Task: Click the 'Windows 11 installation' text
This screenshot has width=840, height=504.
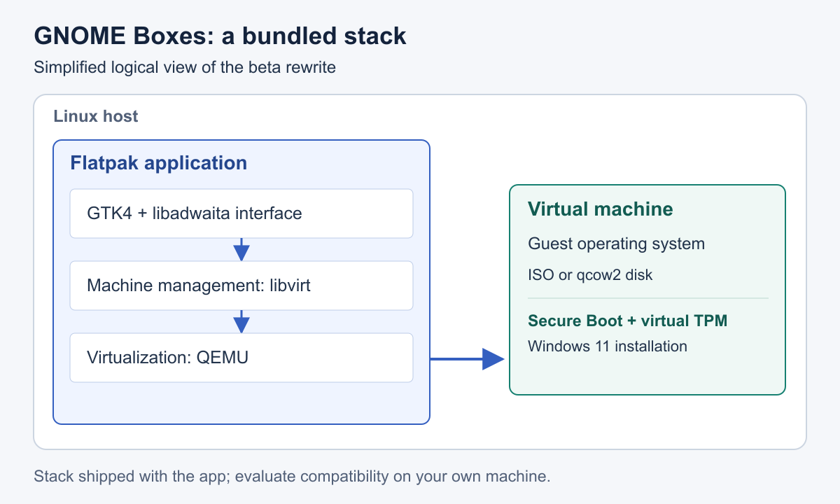Action: 608,346
